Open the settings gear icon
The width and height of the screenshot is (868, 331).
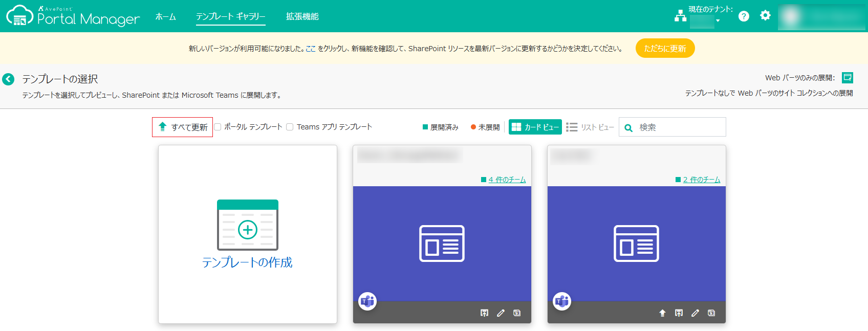[x=765, y=15]
